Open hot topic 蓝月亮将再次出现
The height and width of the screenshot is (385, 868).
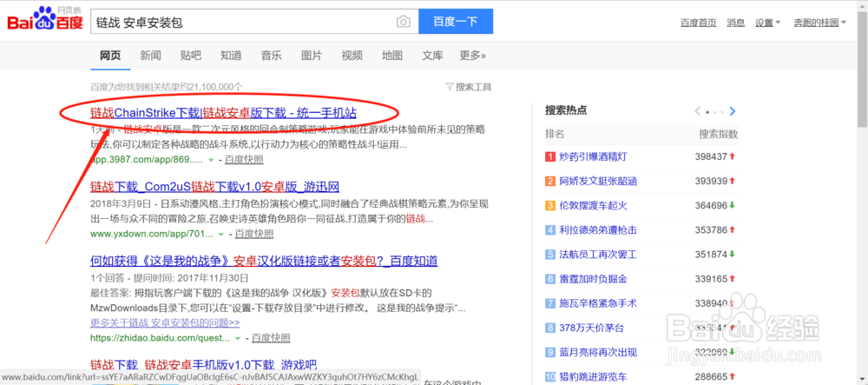598,352
